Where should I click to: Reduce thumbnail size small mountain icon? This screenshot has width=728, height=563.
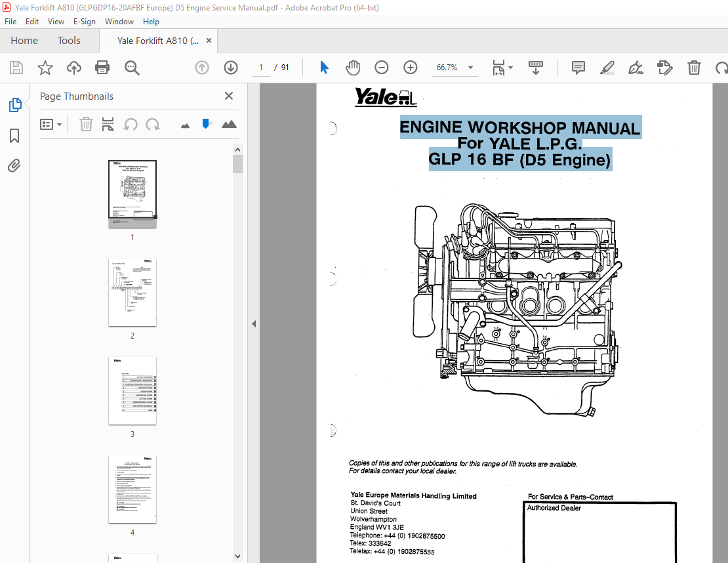pyautogui.click(x=185, y=126)
